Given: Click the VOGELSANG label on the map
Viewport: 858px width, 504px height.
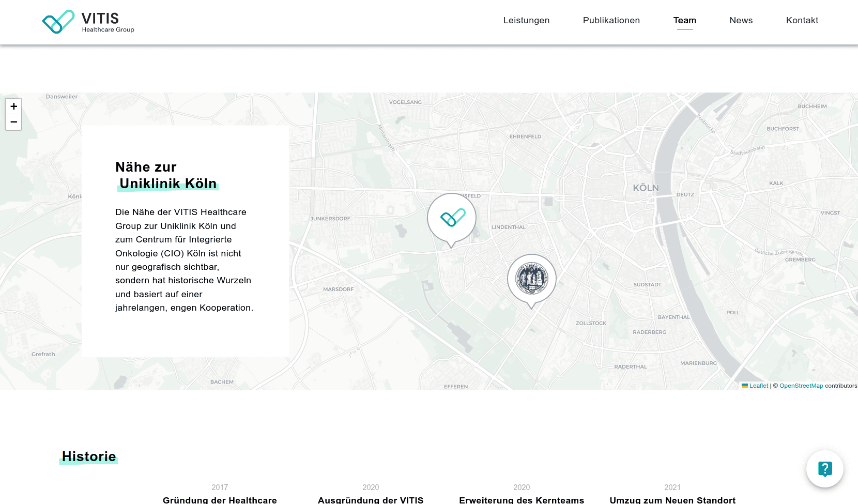Looking at the screenshot, I should tap(405, 102).
